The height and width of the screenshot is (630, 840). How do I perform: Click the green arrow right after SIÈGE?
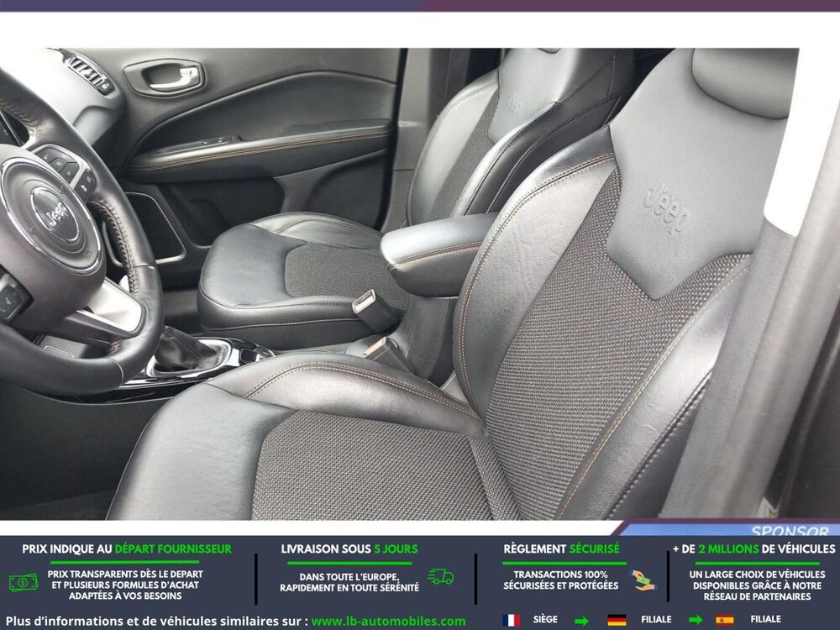click(581, 621)
